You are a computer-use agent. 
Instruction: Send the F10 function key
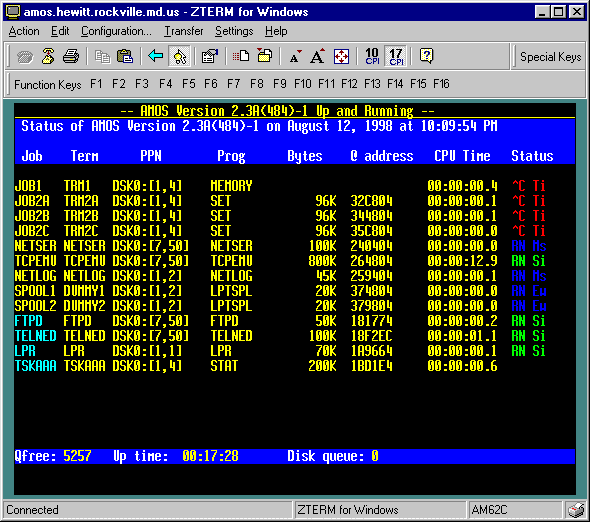(303, 84)
